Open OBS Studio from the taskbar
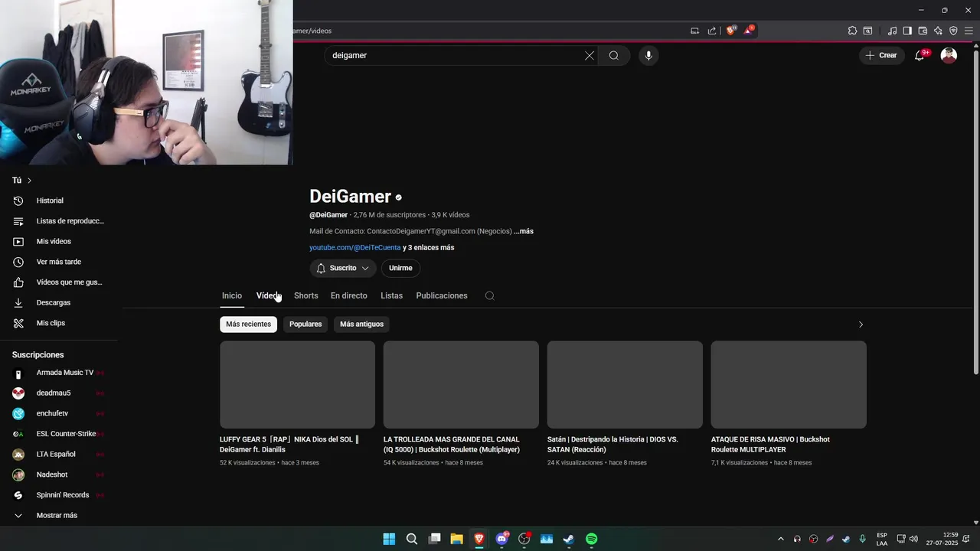980x551 pixels. click(x=524, y=539)
